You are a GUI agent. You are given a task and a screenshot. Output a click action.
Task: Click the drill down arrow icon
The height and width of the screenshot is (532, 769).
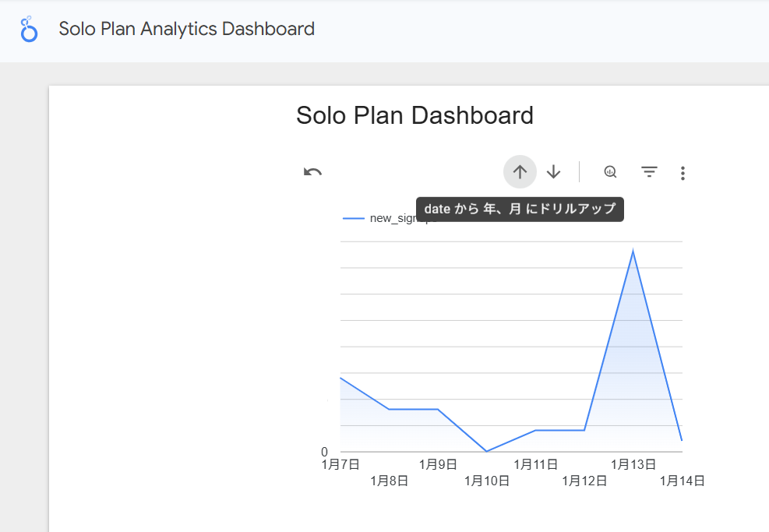pos(553,172)
